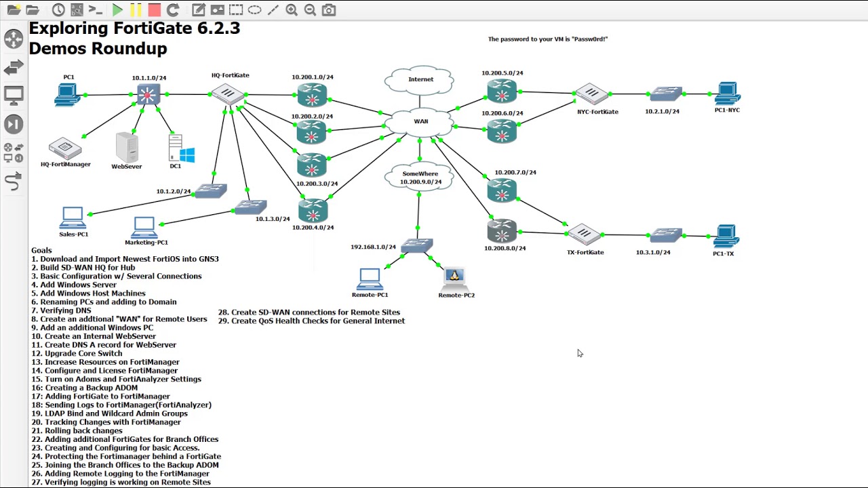Select the switch labeled 10.1.3.0/24
Screen dimensions: 868x488
(250, 207)
